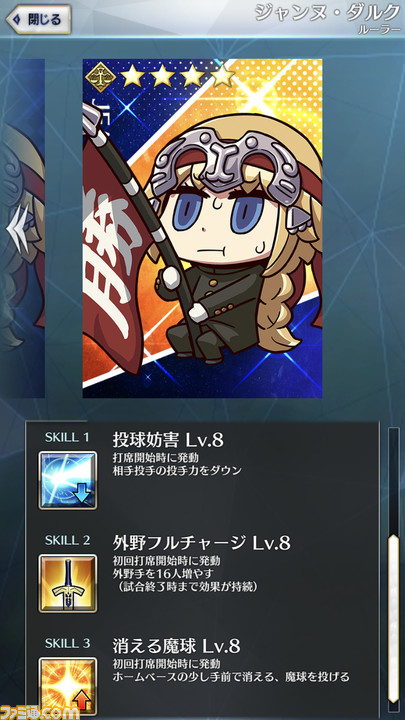Click the small arrow inside 閉じる button
Viewport: 405px width, 720px height.
(x=16, y=20)
